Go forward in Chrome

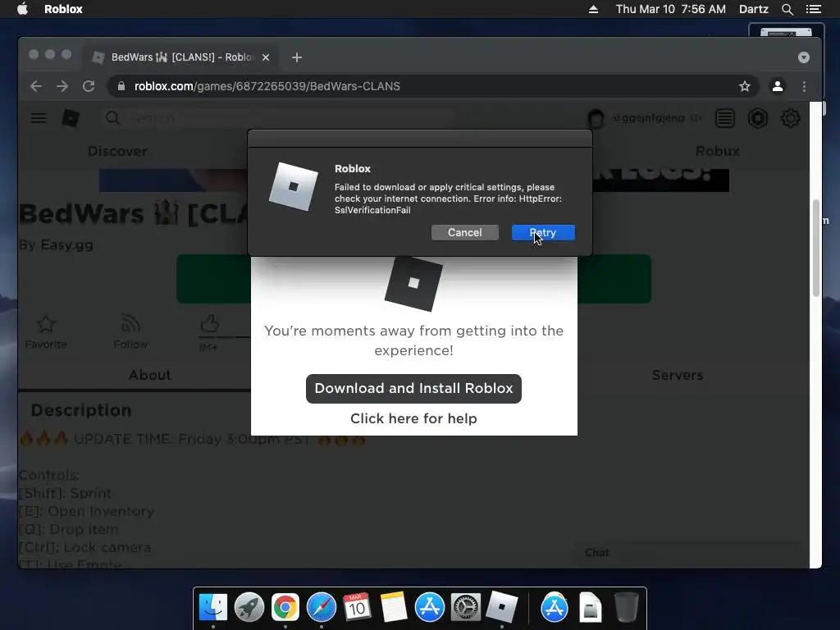click(x=62, y=86)
